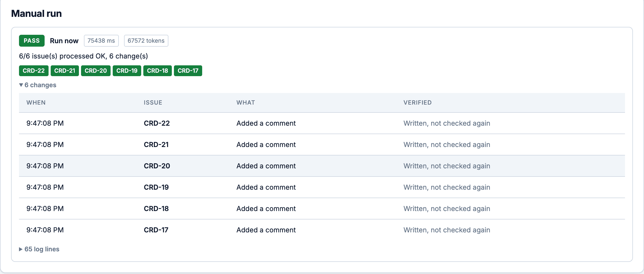Viewport: 644px width, 274px height.
Task: Open the CRD-19 issue badge
Action: [127, 71]
